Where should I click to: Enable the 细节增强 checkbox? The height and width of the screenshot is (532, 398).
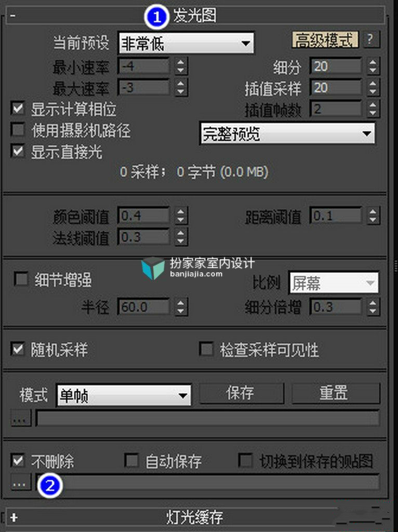pyautogui.click(x=21, y=280)
